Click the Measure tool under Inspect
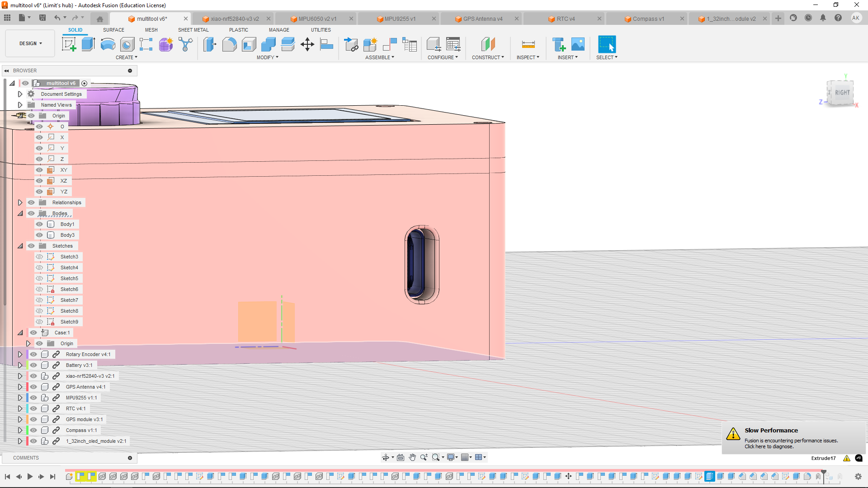Image resolution: width=868 pixels, height=488 pixels. (x=528, y=44)
